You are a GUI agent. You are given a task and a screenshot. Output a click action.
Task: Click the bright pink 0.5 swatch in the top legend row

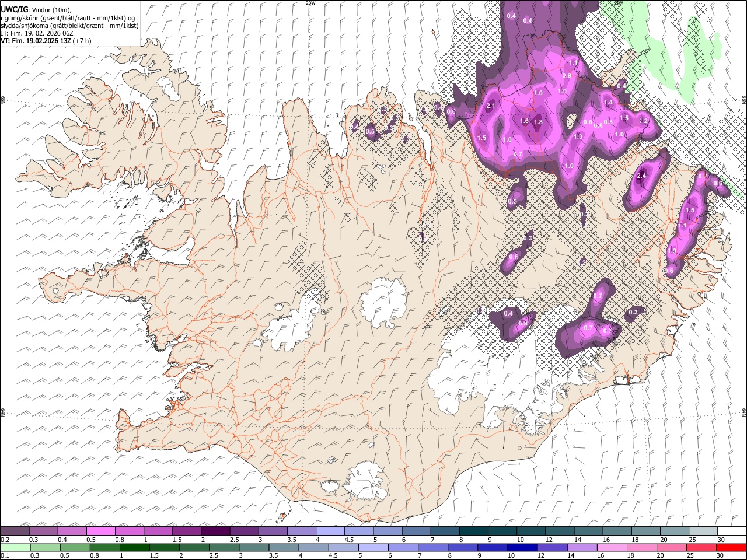101,531
